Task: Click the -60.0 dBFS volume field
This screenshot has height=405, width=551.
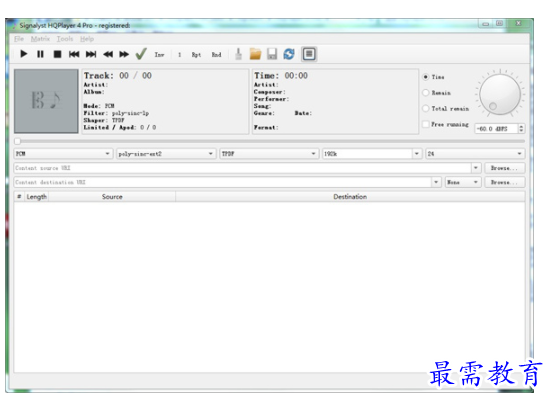Action: coord(496,129)
